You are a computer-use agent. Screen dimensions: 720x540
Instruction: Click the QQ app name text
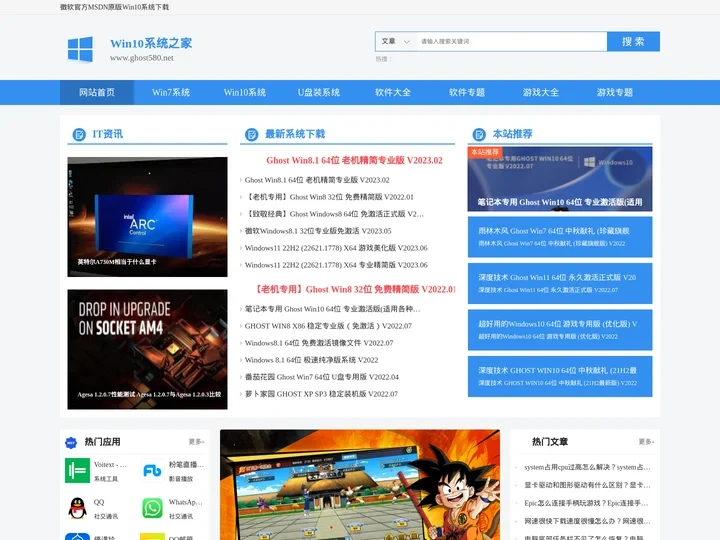(99, 502)
